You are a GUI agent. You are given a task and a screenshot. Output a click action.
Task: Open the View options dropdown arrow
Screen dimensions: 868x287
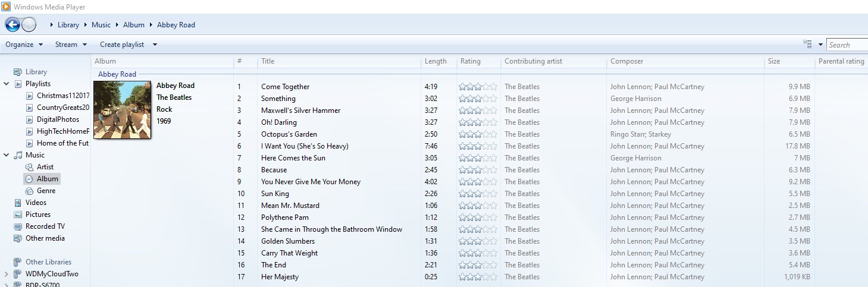(820, 45)
